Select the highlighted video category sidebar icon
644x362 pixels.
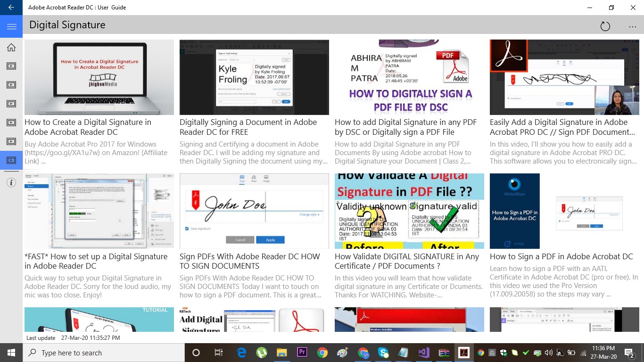pos(11,160)
